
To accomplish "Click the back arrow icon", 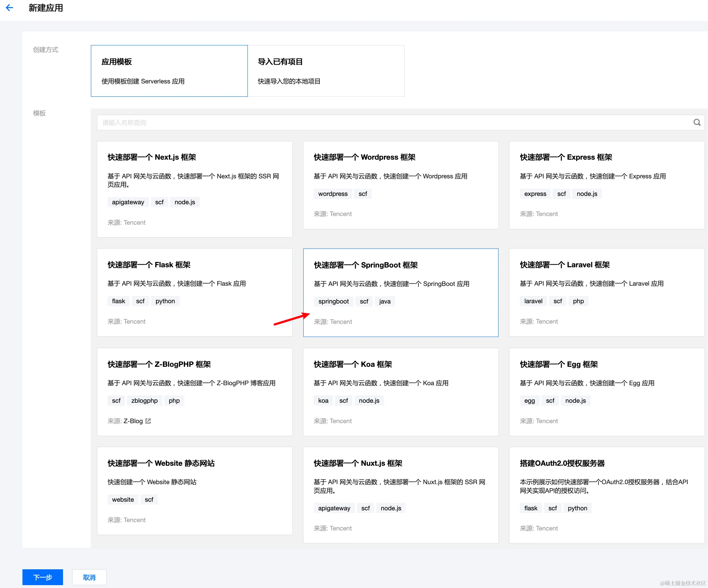I will click(x=9, y=8).
